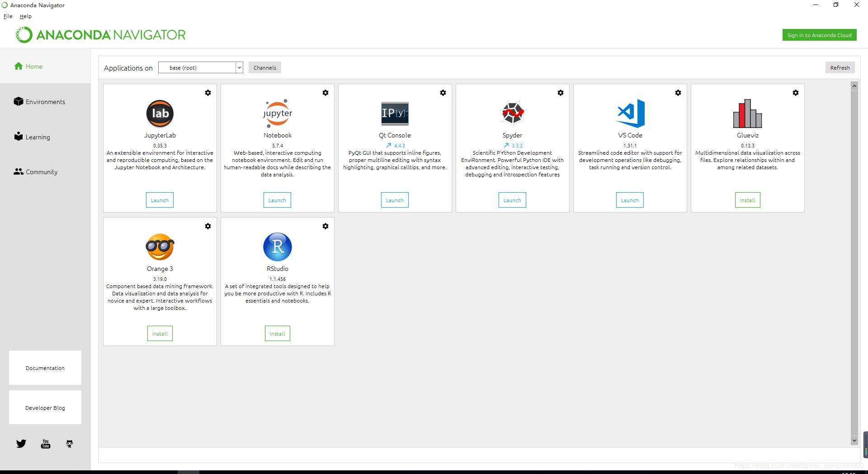Screen dimensions: 868x474
Task: Sign in to Anaconda Cloud
Action: [x=820, y=35]
